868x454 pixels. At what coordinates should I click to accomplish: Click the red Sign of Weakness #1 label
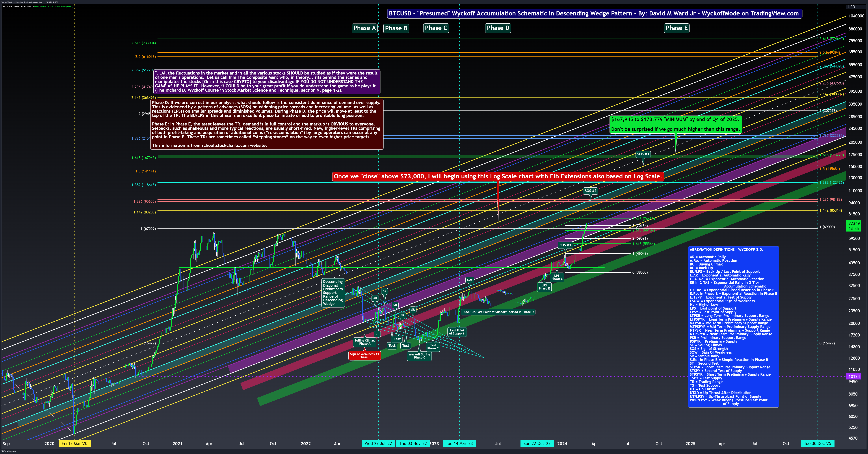[365, 356]
